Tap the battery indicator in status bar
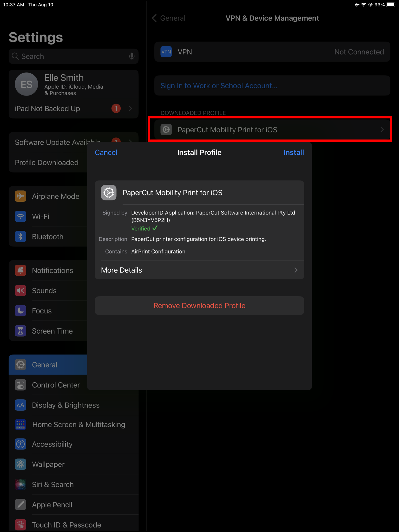 tap(391, 5)
